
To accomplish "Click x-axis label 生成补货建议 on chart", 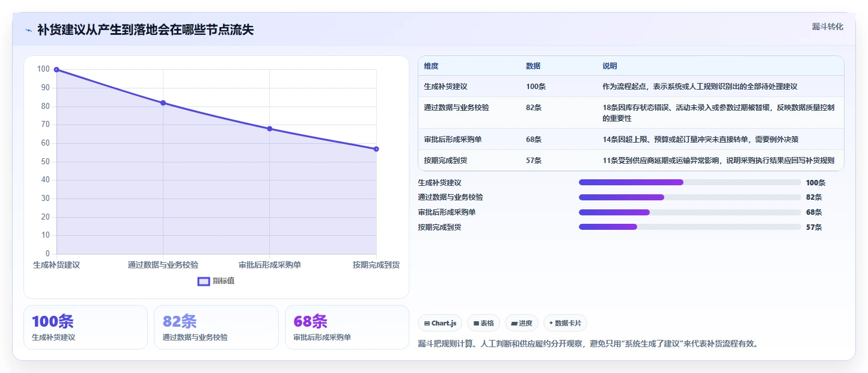I will point(57,265).
